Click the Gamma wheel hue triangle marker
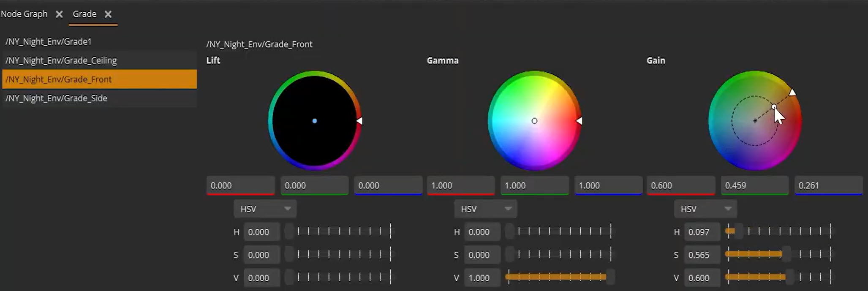Viewport: 868px width, 291px height. [580, 121]
